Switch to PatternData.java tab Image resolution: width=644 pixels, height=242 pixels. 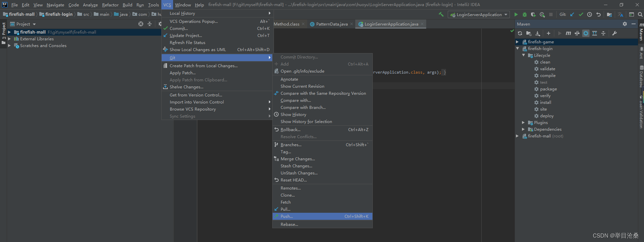332,24
